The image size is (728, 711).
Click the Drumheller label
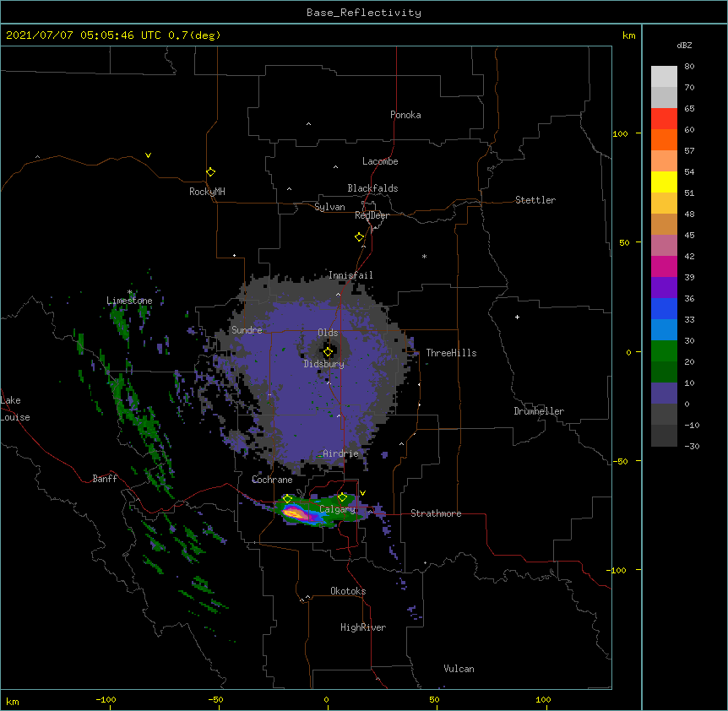(x=539, y=411)
